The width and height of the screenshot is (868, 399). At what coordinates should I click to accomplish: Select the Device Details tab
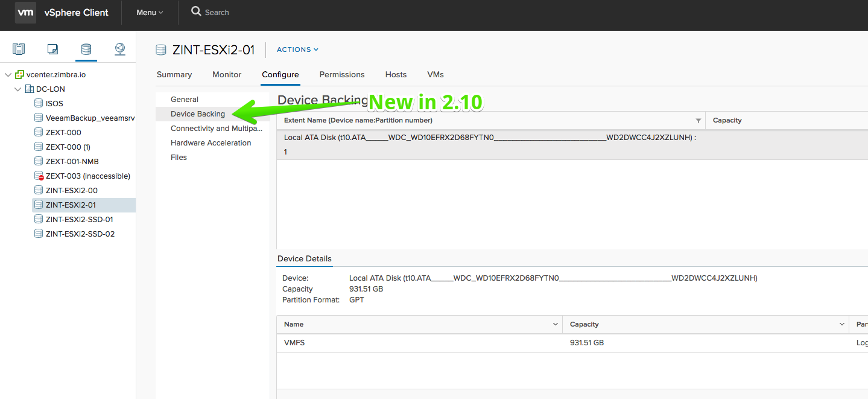(305, 258)
